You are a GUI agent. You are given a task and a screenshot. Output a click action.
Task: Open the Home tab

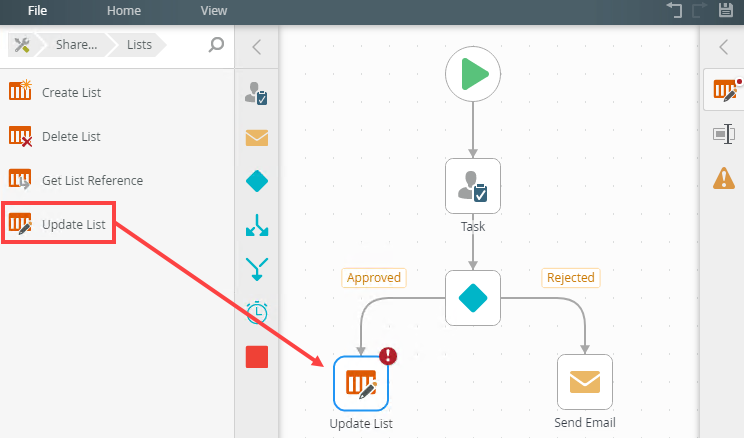[124, 10]
